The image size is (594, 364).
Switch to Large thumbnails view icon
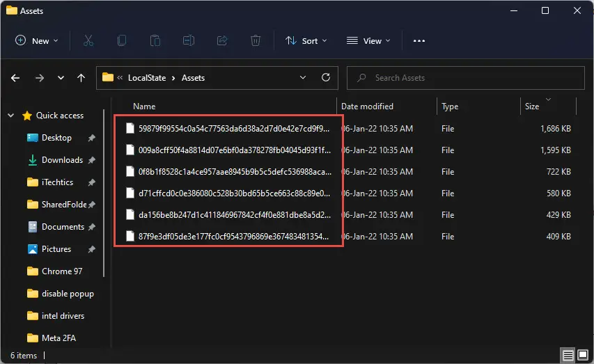(x=583, y=355)
